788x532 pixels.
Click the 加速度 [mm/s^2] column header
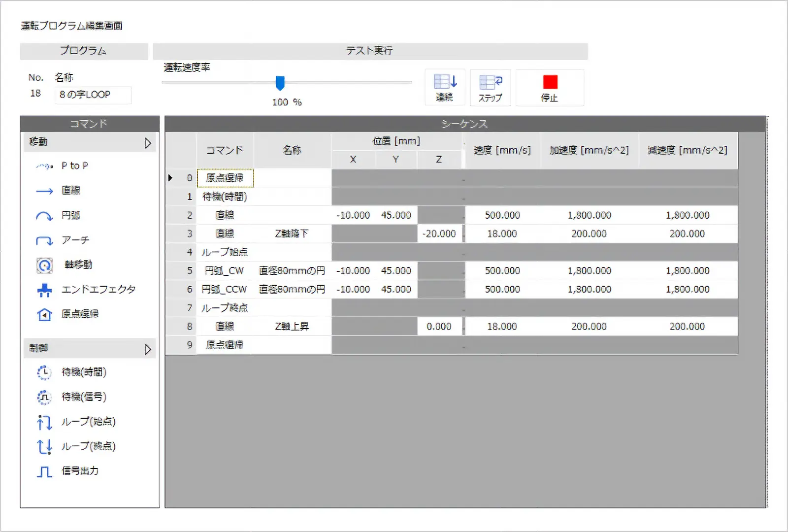[589, 150]
